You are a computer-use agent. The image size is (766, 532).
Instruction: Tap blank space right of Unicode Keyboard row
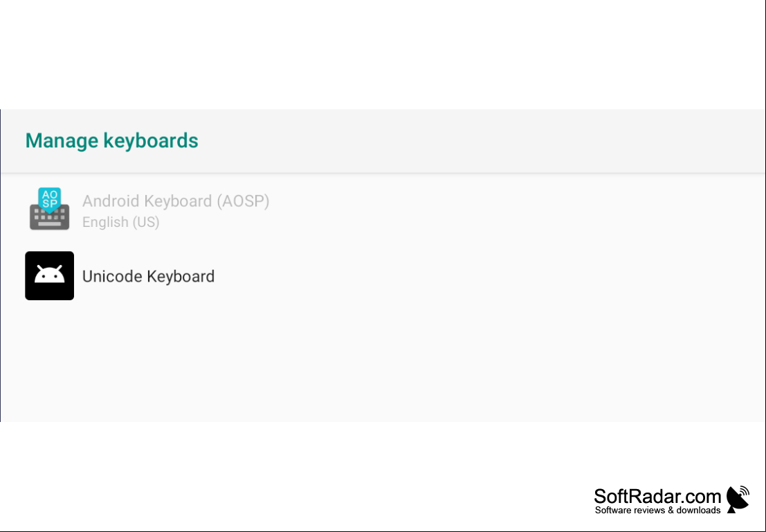point(489,276)
